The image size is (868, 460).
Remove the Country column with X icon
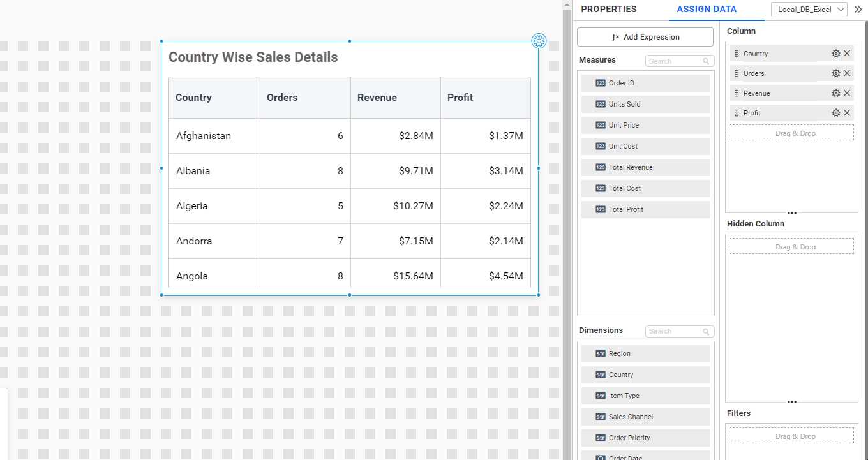point(847,54)
